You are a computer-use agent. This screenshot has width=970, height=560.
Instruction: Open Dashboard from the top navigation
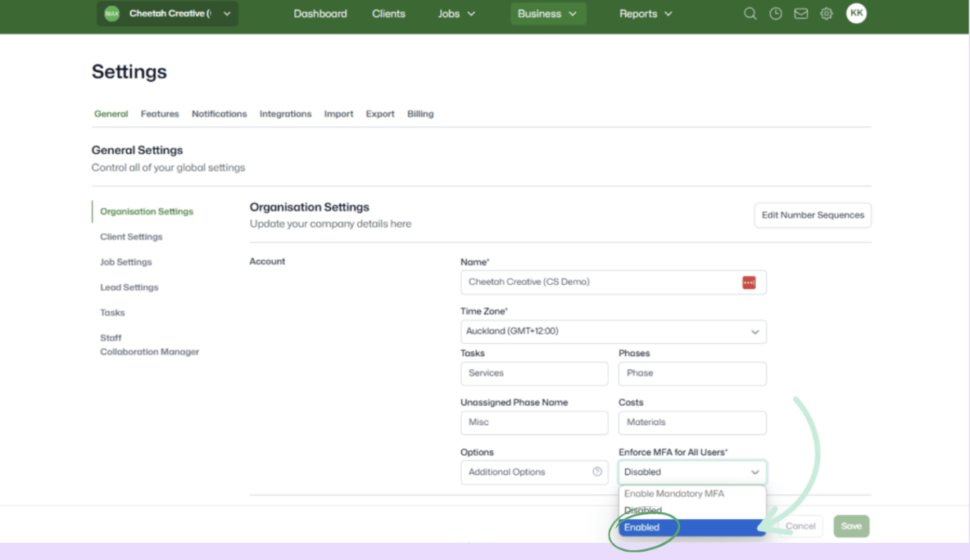tap(320, 13)
